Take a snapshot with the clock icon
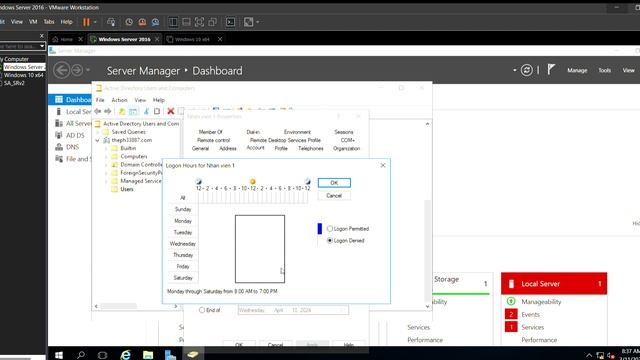 129,22
